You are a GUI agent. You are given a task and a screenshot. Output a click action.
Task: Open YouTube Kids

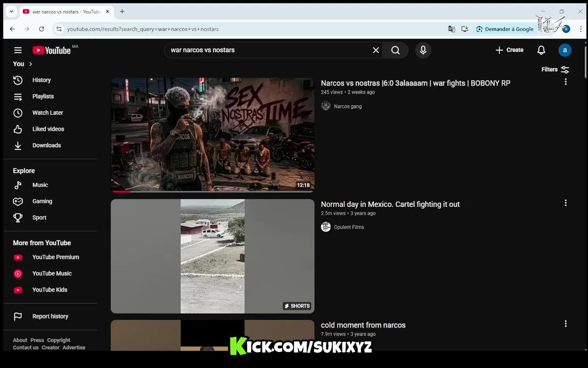50,290
